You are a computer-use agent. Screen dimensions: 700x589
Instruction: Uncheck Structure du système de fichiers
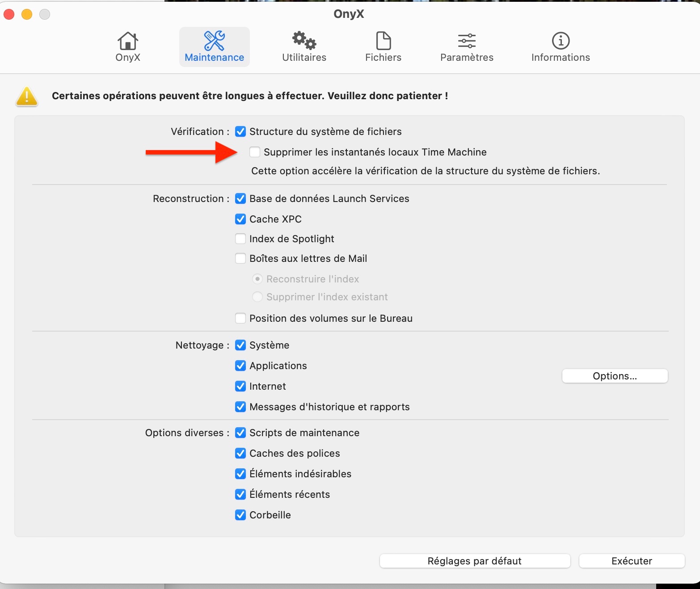click(240, 131)
